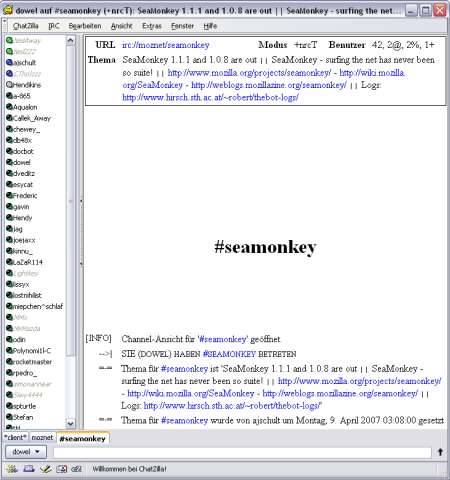
Task: Click the user list scrollbar thumb
Action: click(x=71, y=201)
